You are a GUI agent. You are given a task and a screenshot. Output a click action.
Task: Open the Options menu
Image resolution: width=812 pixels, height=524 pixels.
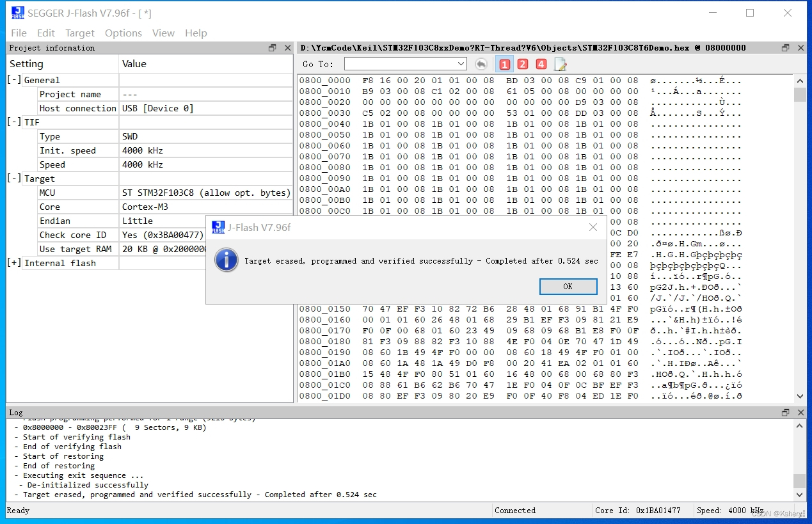click(123, 33)
